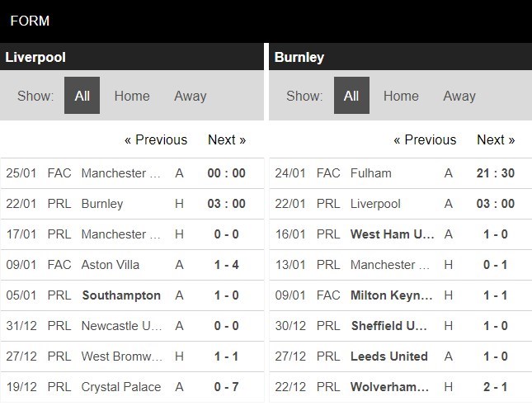Screen dimensions: 532x406
Task: Open the Leeds United 1 - 0 result
Action: [x=401, y=356]
